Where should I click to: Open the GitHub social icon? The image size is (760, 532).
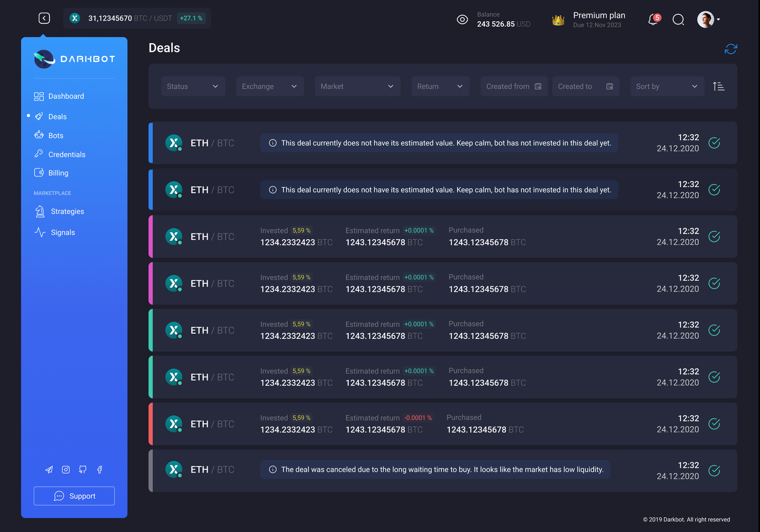pos(83,469)
